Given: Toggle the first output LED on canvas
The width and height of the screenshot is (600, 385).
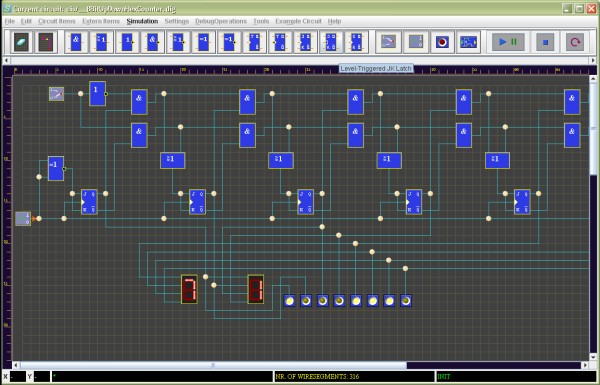Looking at the screenshot, I should [290, 301].
